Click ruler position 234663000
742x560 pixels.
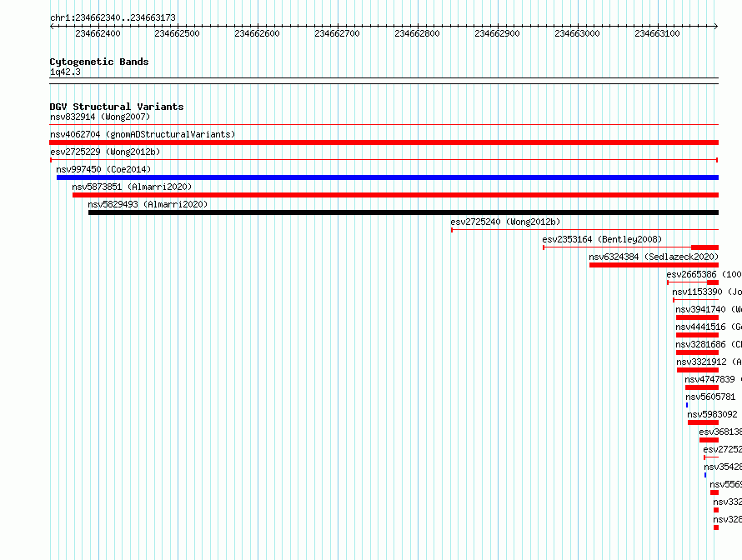577,33
